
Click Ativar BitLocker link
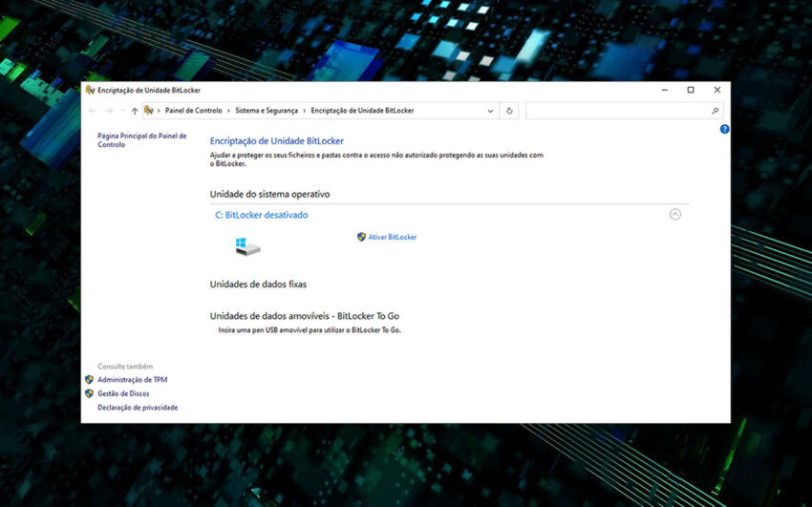click(x=392, y=237)
